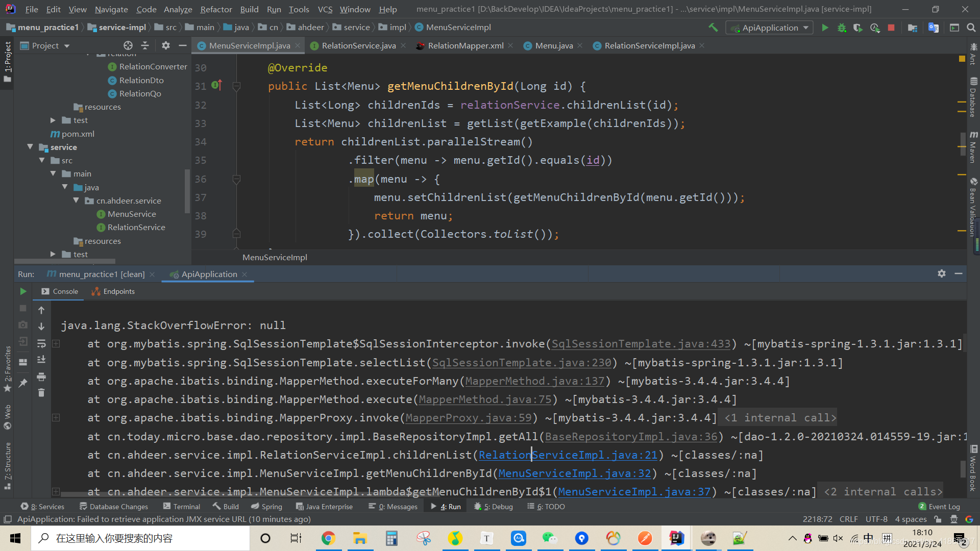Select MenuService interface in tree
This screenshot has width=980, height=551.
click(x=132, y=214)
